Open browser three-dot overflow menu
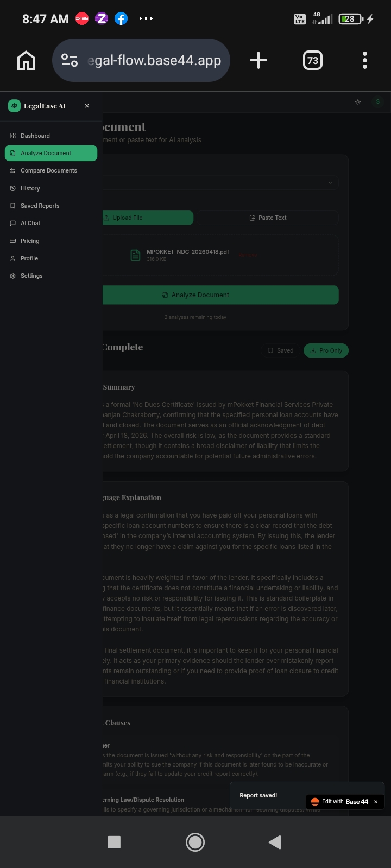The height and width of the screenshot is (868, 391). coord(365,60)
